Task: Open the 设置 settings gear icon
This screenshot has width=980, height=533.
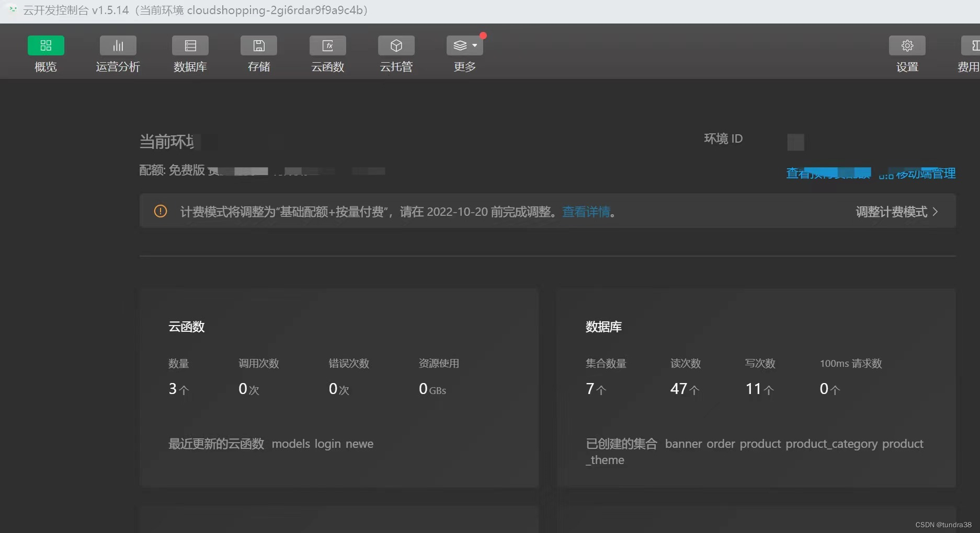Action: (x=907, y=45)
